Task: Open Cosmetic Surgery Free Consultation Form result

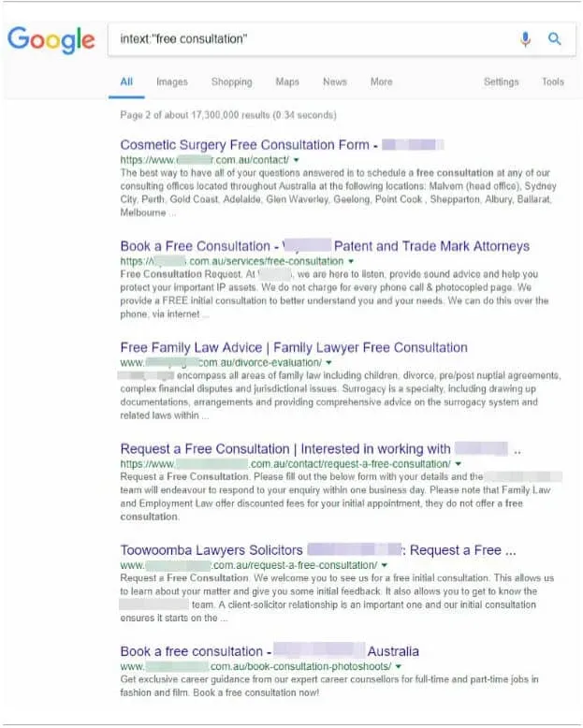Action: pyautogui.click(x=282, y=145)
